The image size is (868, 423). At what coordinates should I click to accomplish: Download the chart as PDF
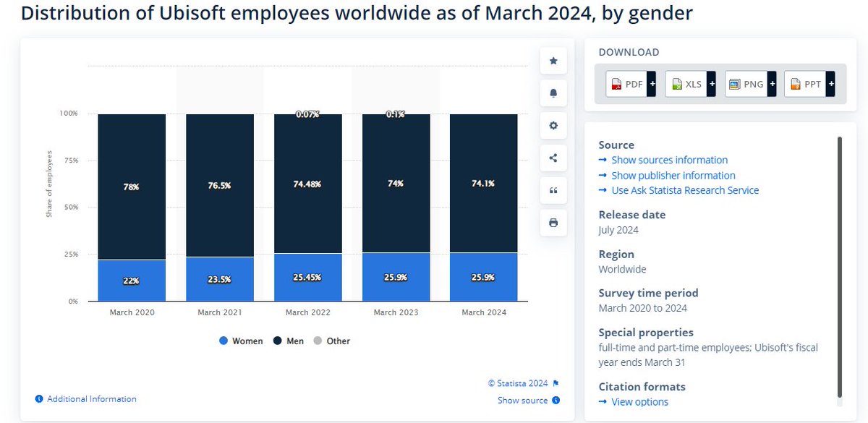[x=631, y=84]
